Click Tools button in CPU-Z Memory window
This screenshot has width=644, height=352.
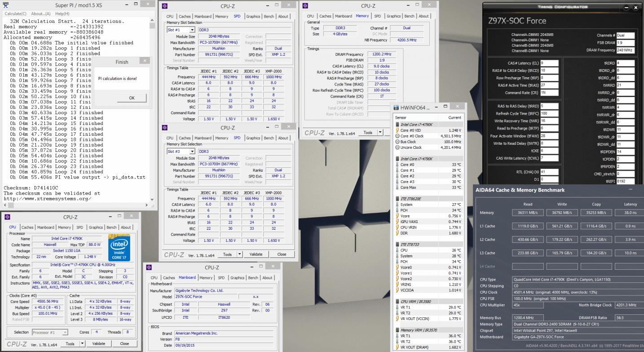point(368,133)
